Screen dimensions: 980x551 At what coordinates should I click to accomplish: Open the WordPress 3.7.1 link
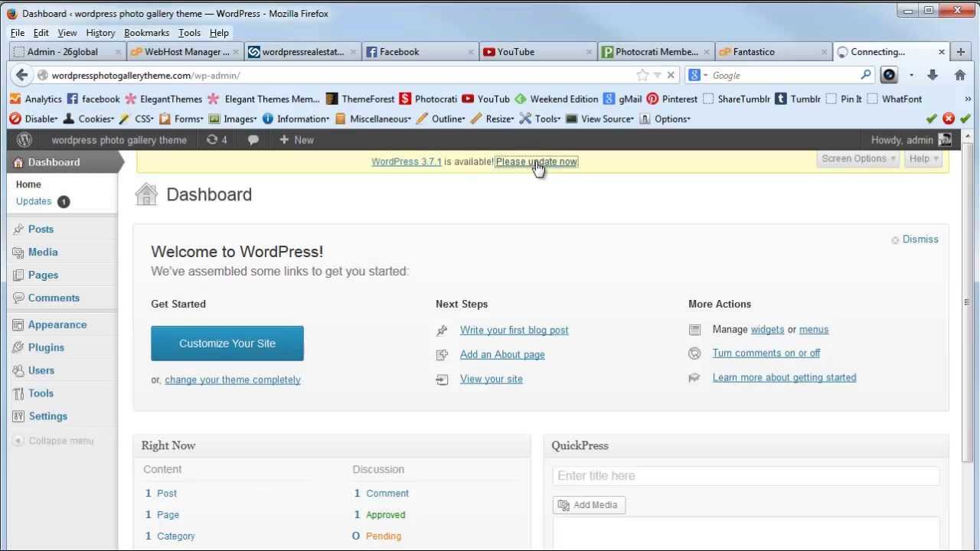coord(407,161)
